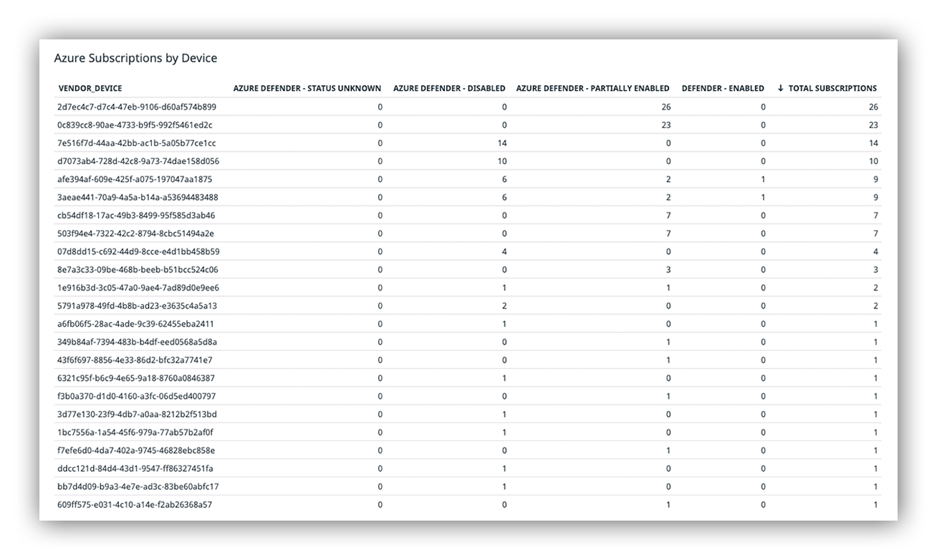Select device 1e916b3d-3c05-47a0-9ae4-7ad89d0e9ee6
This screenshot has height=560, width=937.
(138, 288)
